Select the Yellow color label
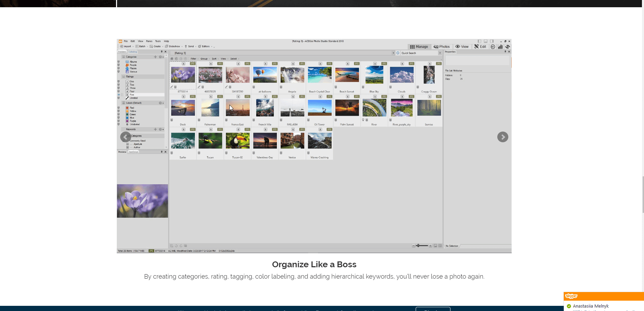 [x=131, y=111]
